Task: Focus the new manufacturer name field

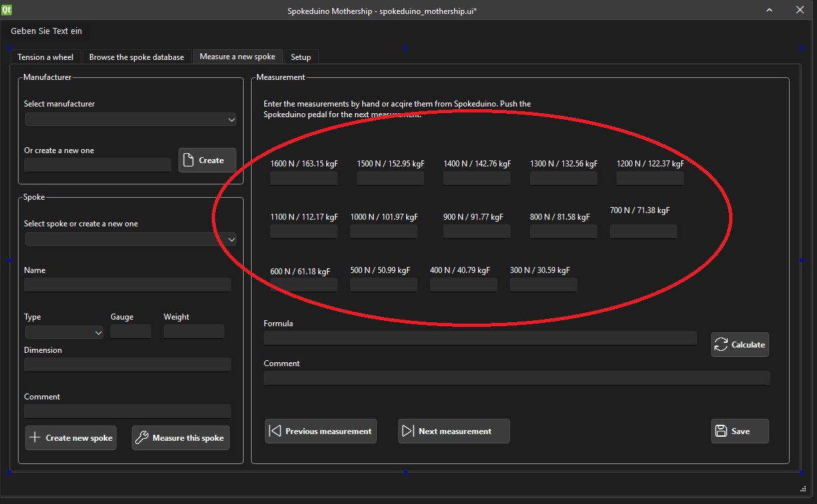Action: pos(97,165)
